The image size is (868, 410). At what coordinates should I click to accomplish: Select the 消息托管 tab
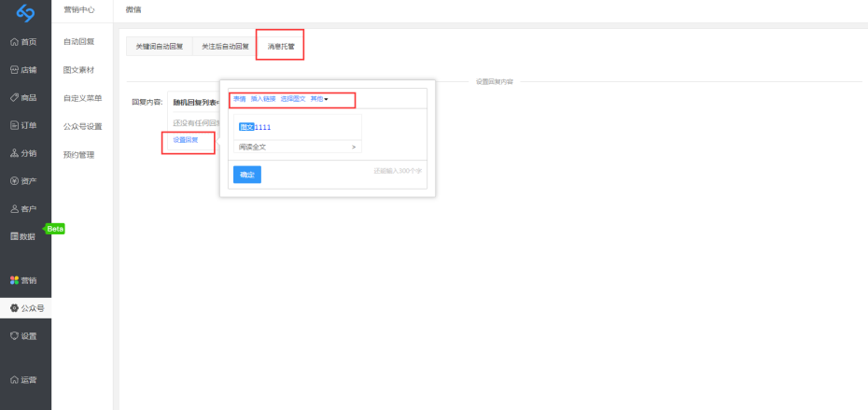click(x=280, y=46)
